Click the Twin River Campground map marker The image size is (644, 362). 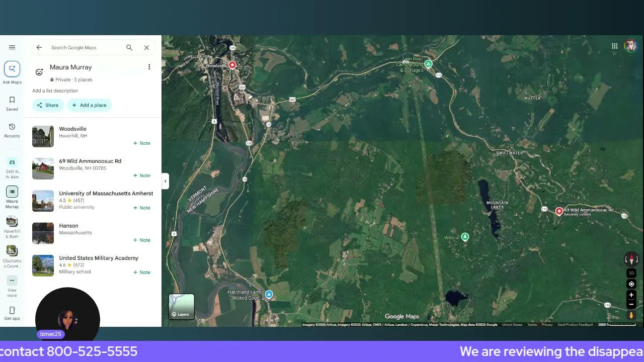428,64
